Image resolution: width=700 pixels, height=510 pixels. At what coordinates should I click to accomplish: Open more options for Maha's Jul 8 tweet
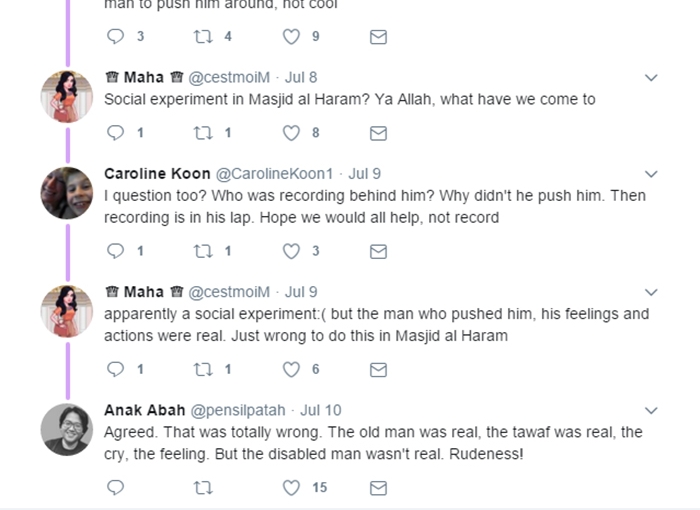[x=651, y=78]
